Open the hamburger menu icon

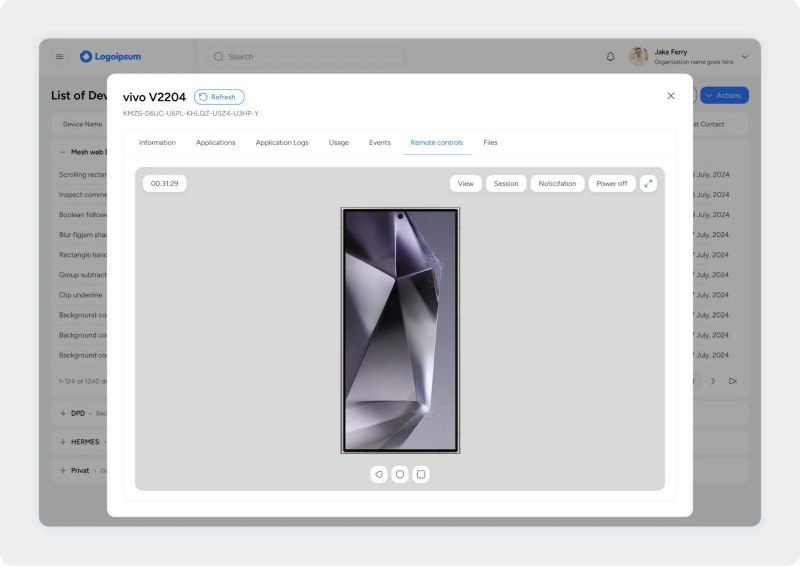coord(60,57)
